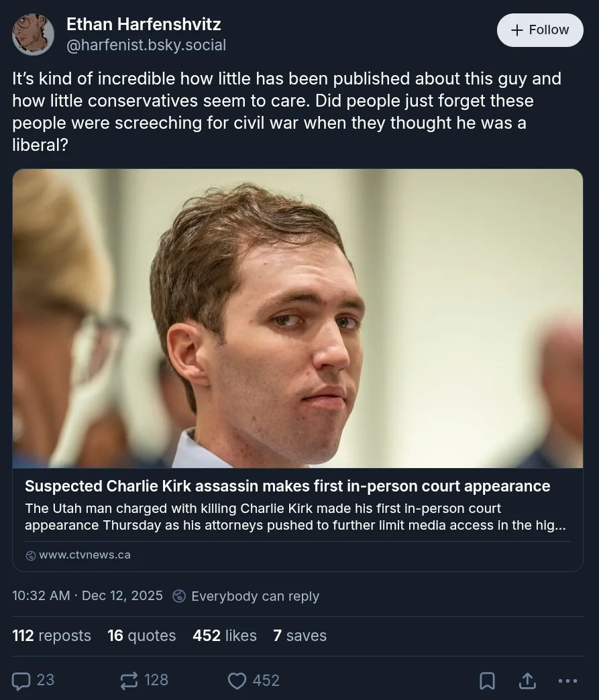Open the three-dot more options menu
This screenshot has height=700, width=599.
pos(567,681)
